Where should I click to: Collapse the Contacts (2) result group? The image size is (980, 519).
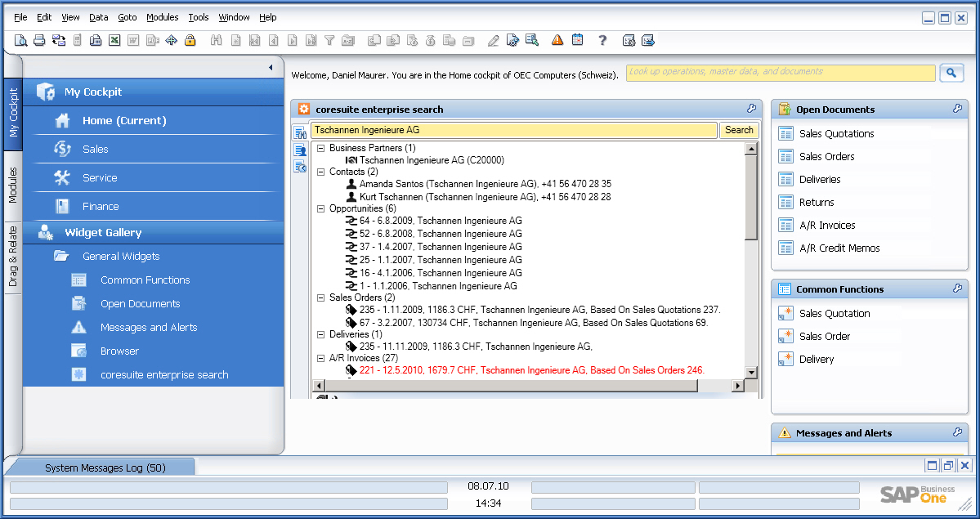[320, 172]
